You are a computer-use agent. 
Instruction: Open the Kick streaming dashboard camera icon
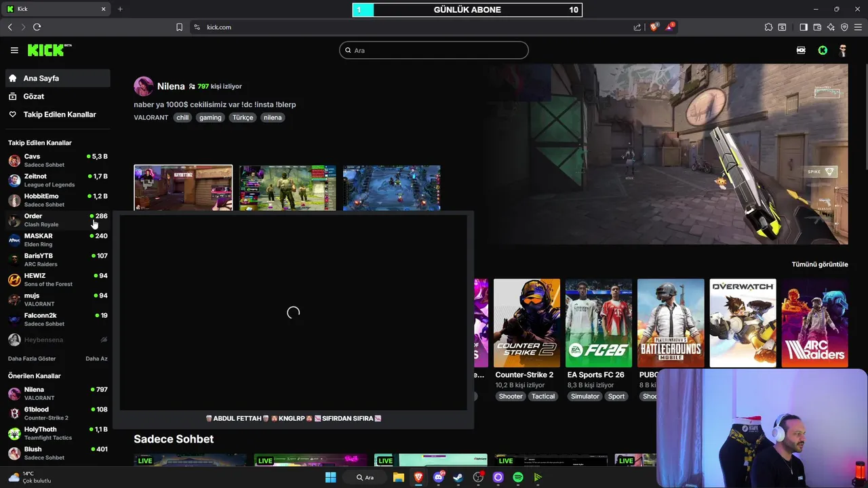(801, 50)
